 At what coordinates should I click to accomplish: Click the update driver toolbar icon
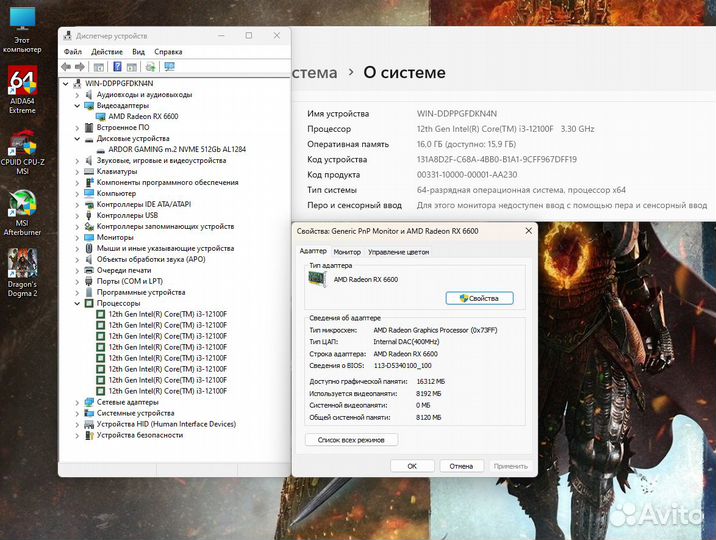click(150, 67)
